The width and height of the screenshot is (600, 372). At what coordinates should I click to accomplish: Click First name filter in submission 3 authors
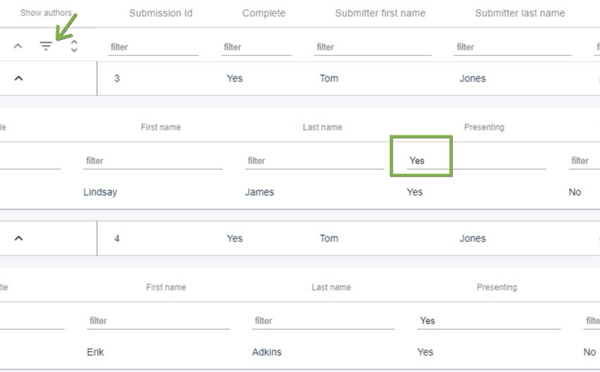coord(153,161)
